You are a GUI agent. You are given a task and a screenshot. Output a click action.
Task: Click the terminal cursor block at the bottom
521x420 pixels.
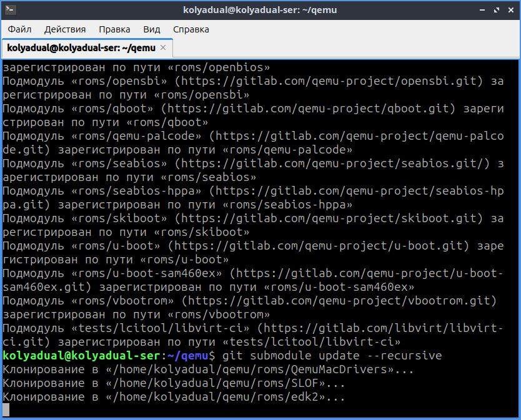(6, 410)
